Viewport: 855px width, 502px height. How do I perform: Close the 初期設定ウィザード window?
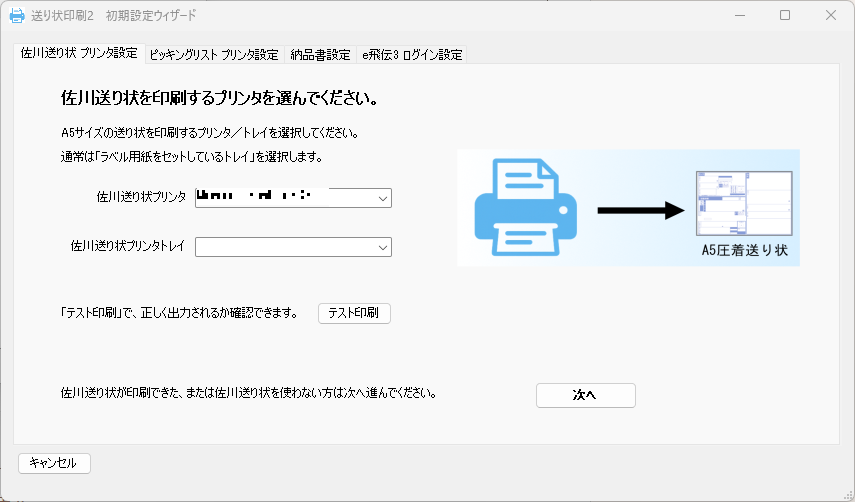pyautogui.click(x=830, y=15)
